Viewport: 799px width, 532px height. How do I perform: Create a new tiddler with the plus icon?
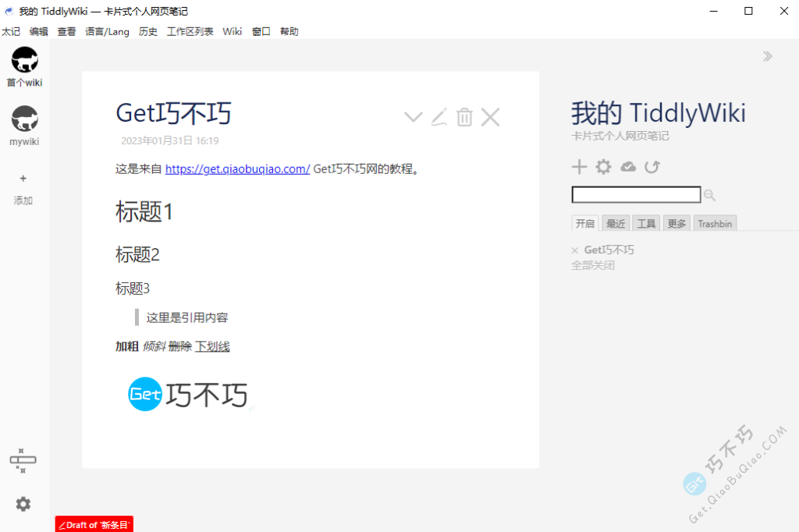579,167
